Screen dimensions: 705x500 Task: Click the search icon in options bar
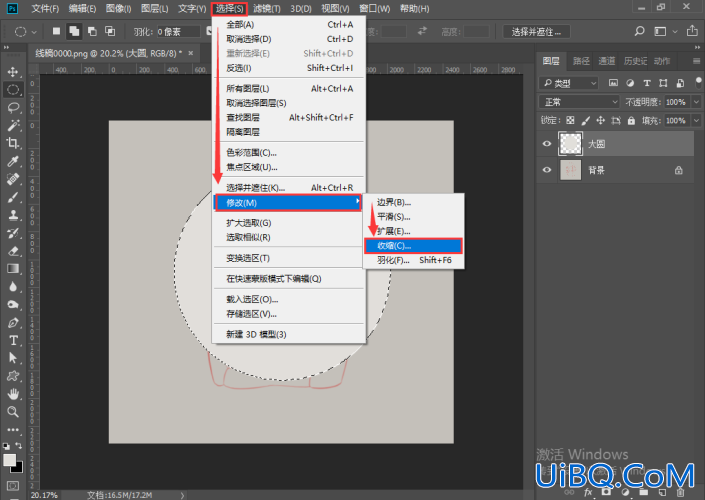[x=639, y=31]
